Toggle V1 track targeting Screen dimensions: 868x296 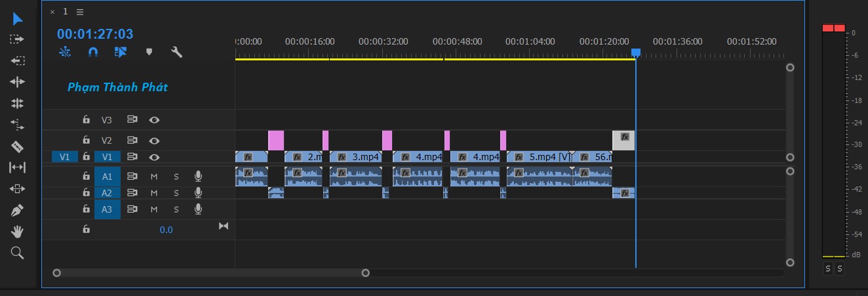(x=107, y=157)
